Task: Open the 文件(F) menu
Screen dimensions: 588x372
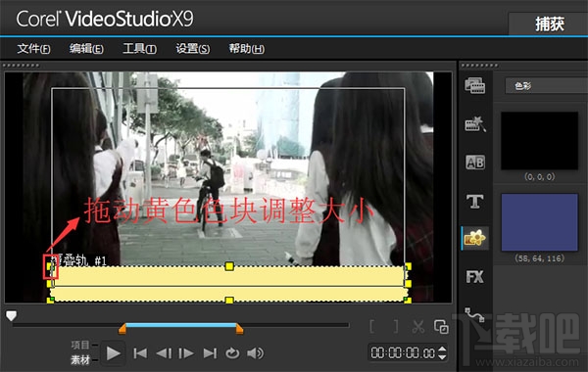Action: [33, 49]
